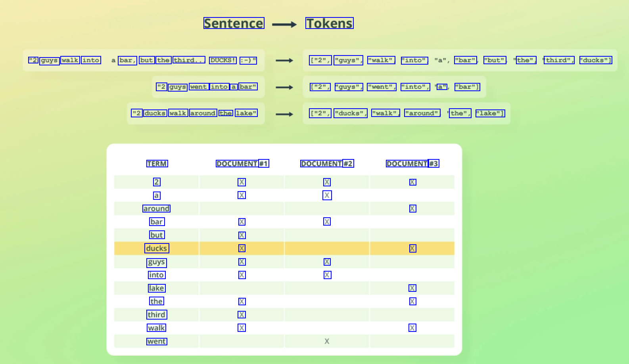
Task: Click the X for "lake" under Document #3
Action: [x=412, y=288]
